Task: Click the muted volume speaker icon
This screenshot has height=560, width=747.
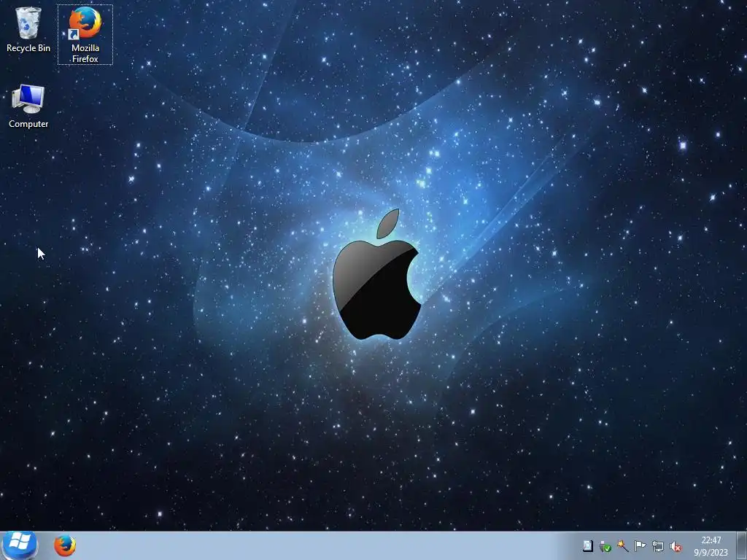Action: (x=675, y=547)
